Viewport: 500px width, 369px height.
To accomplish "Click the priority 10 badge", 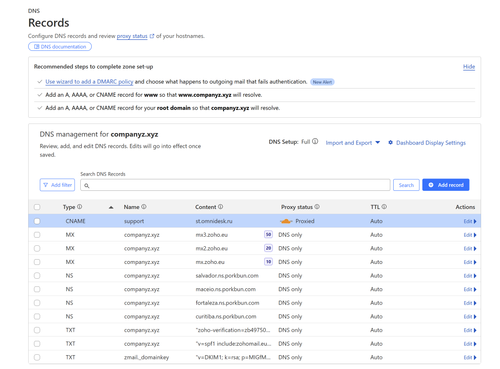I will click(268, 262).
